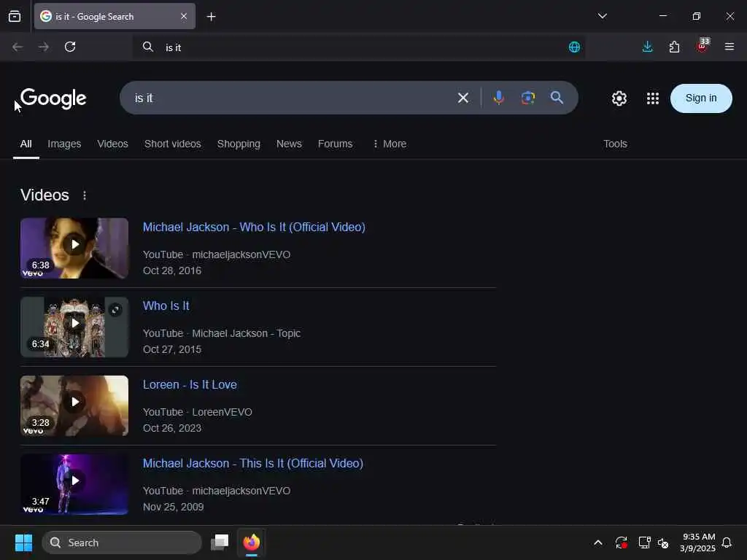Open the Windows Start menu

(23, 542)
